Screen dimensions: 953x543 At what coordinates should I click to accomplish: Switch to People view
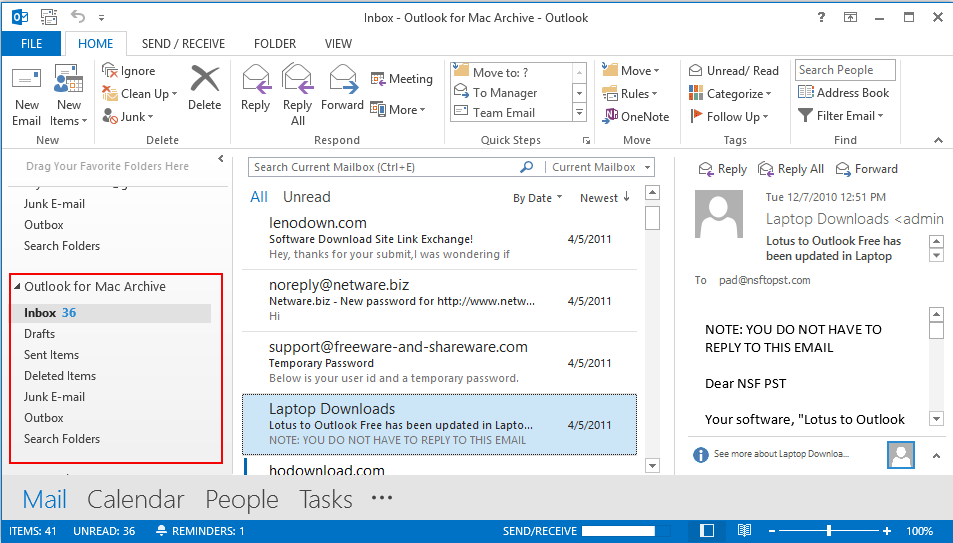coord(242,499)
